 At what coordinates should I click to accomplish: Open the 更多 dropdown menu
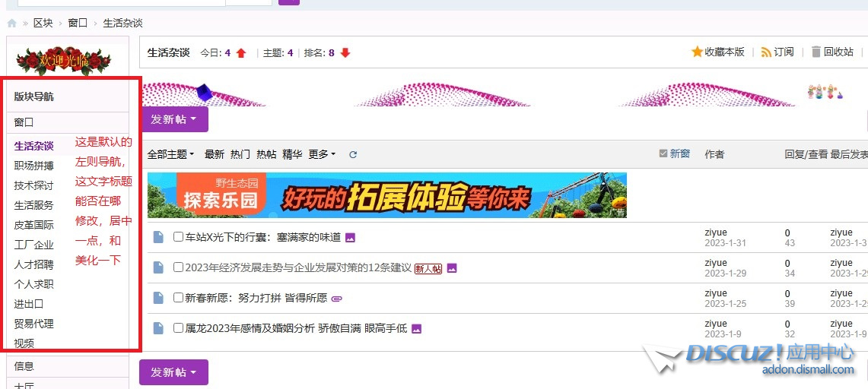322,154
